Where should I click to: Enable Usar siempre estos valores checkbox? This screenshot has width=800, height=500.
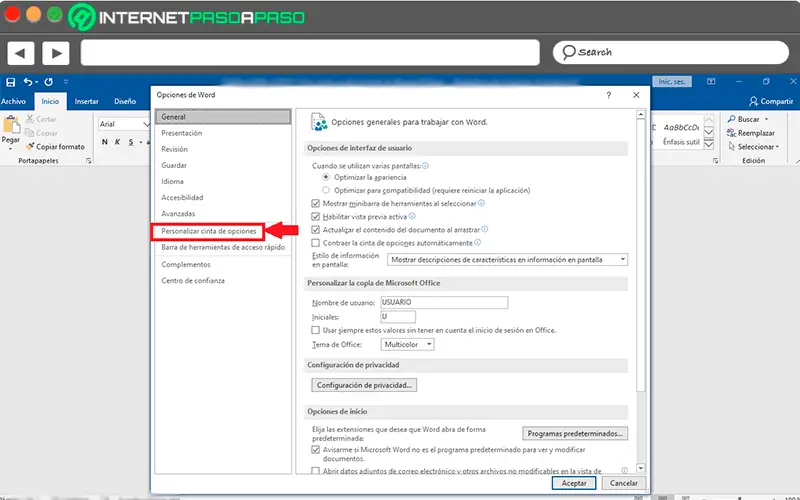[x=316, y=330]
